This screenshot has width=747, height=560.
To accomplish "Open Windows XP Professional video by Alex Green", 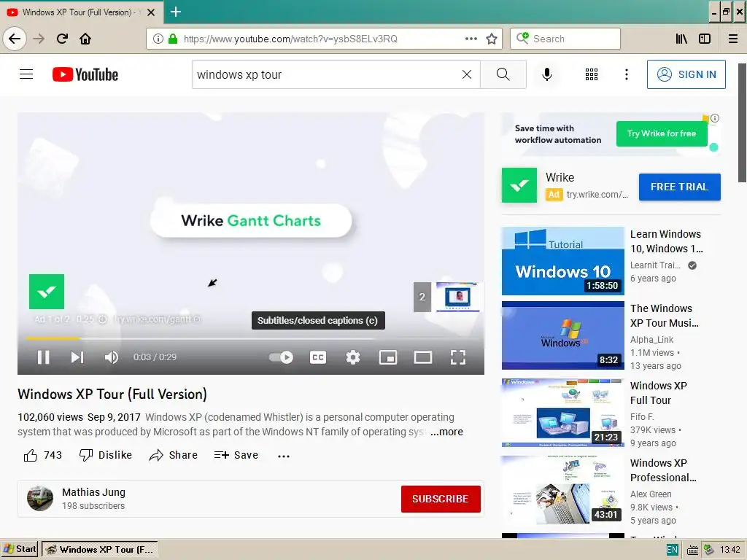I will [x=562, y=490].
